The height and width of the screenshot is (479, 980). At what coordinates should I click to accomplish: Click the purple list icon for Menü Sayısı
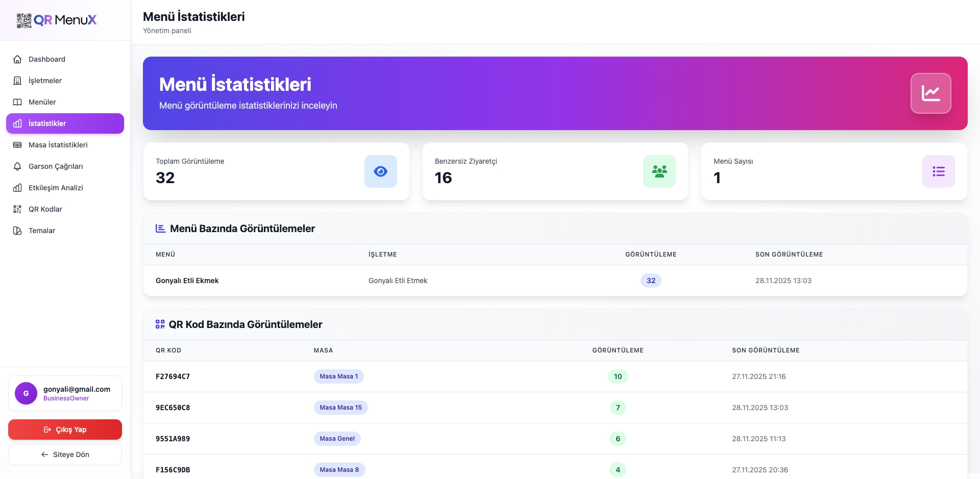tap(938, 171)
